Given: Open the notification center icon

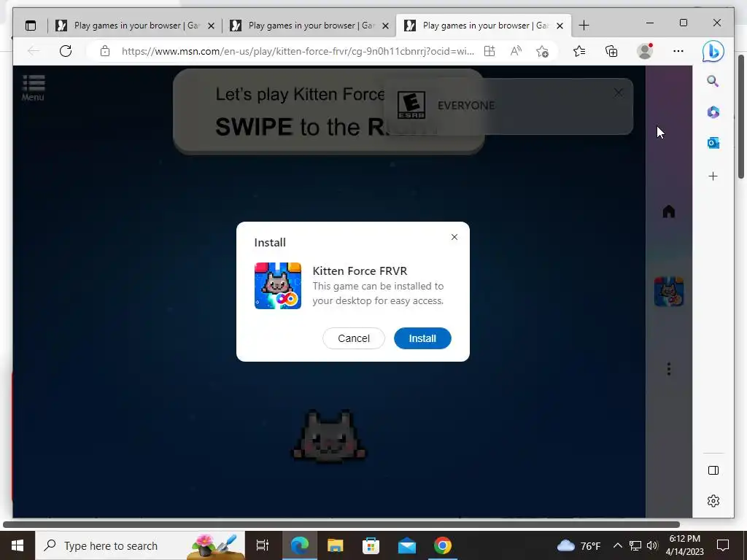Looking at the screenshot, I should (723, 545).
